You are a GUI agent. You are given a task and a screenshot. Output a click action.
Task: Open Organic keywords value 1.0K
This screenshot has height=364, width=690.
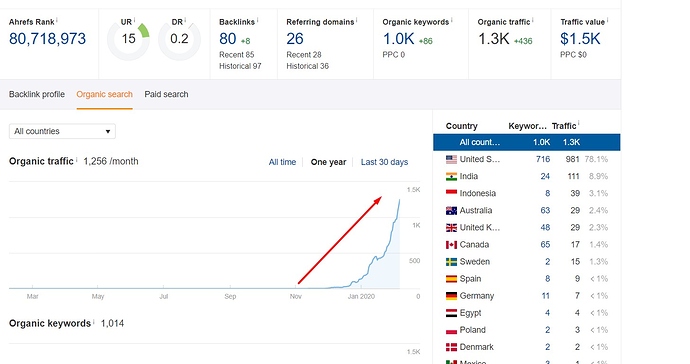point(399,39)
